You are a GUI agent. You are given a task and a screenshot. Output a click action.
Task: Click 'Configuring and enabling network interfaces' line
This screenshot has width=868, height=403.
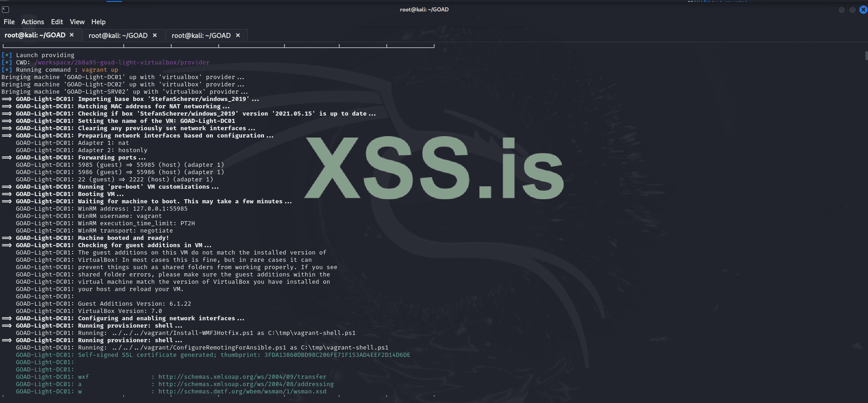[123, 318]
